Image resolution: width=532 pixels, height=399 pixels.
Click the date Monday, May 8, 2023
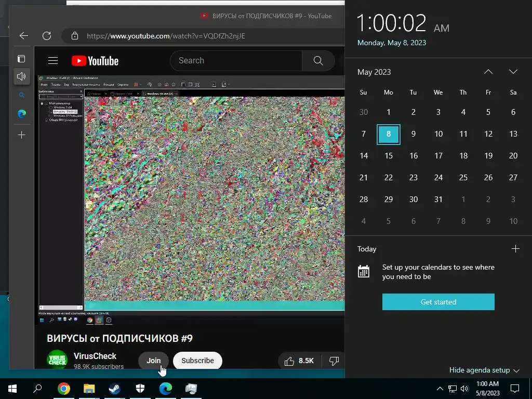coord(392,43)
